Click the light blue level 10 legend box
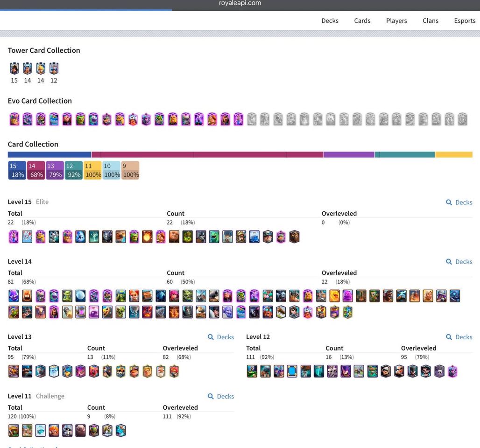Viewport: 480px width, 448px height. [x=112, y=170]
